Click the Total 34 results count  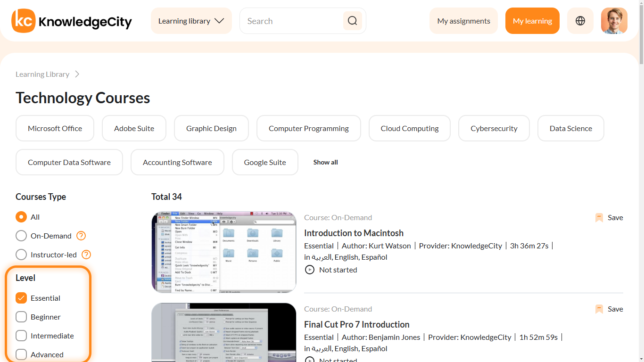[166, 197]
